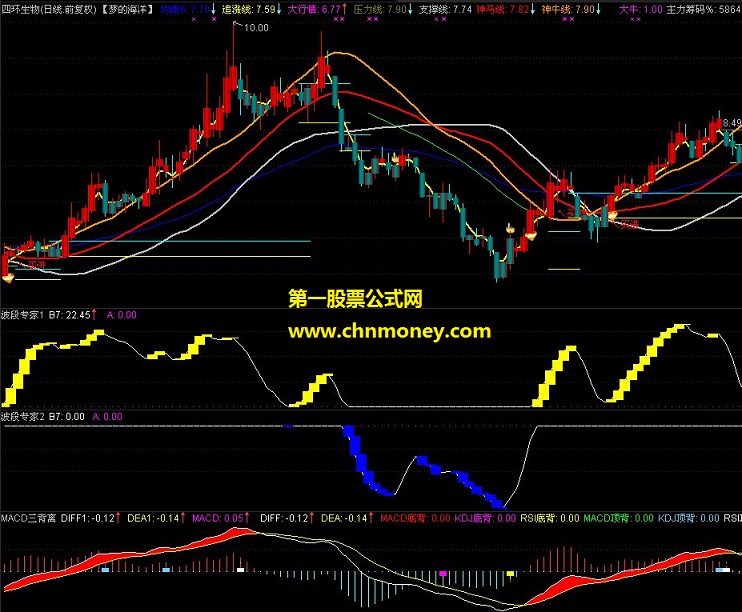Viewport: 742px width, 612px height.
Task: Click the yellow divergence block in MACD panel
Action: click(510, 574)
